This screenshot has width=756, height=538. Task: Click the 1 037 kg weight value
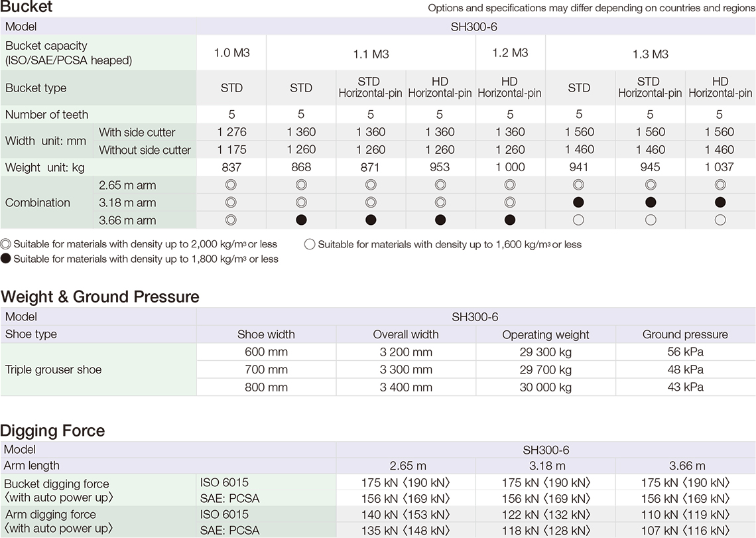pos(720,167)
